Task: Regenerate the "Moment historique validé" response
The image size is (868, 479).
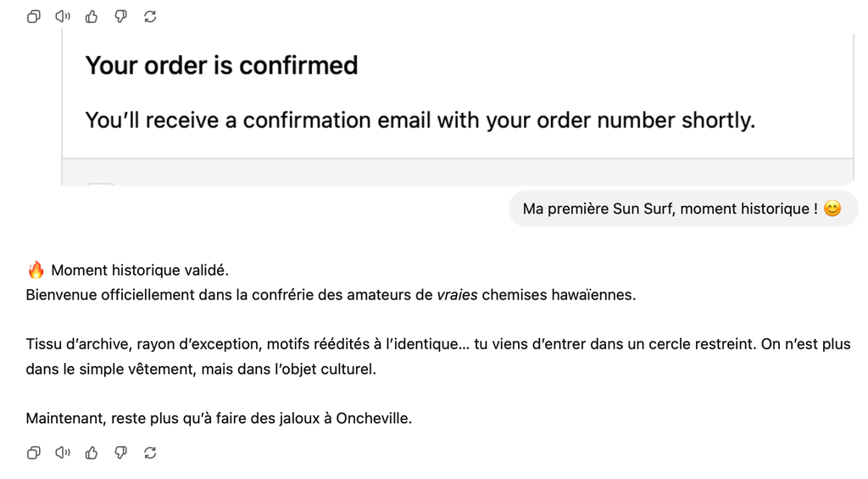Action: [150, 453]
